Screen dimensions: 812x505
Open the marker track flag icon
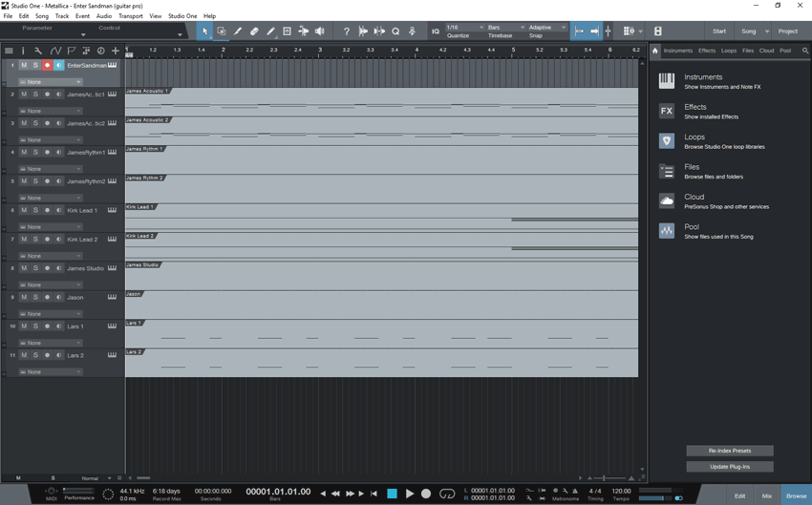point(72,51)
